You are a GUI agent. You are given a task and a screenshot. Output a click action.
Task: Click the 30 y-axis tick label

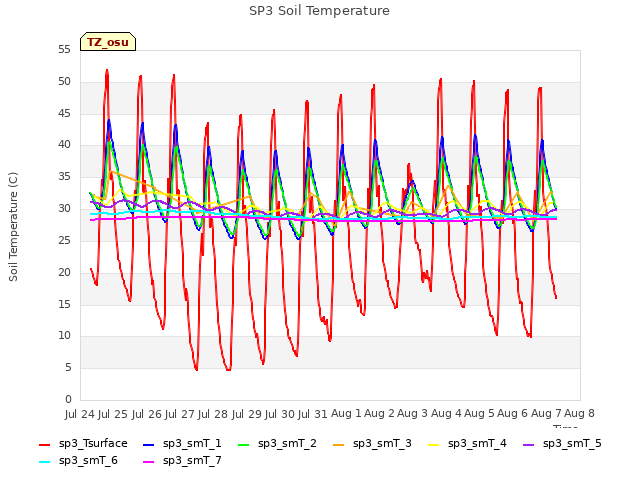(x=64, y=209)
